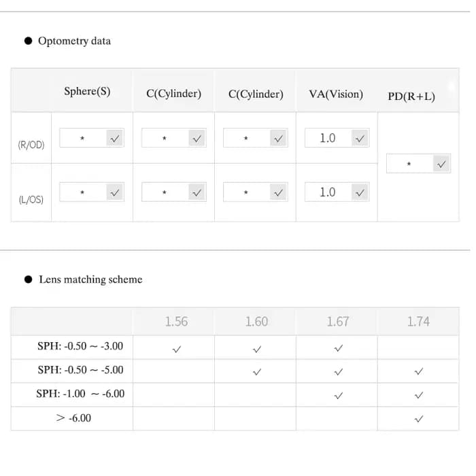Image resolution: width=476 pixels, height=476 pixels.
Task: Select the 1.60 checkmark for -0.50 ~ -5.00
Action: coord(257,372)
